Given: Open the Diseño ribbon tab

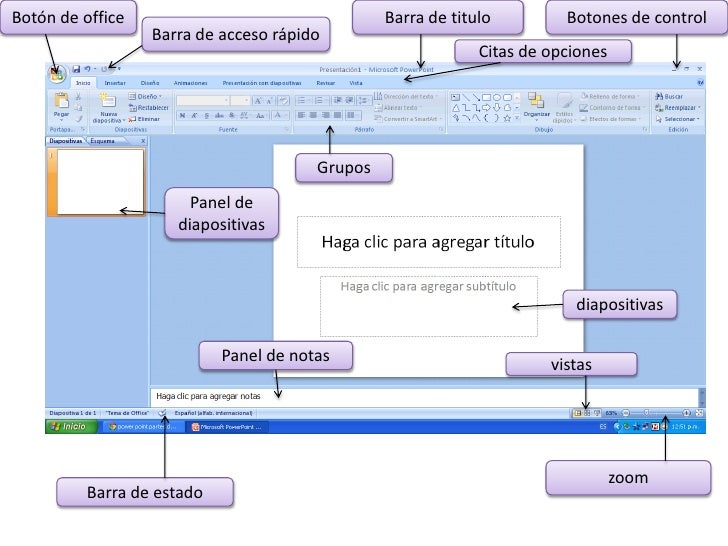Looking at the screenshot, I should pos(150,83).
